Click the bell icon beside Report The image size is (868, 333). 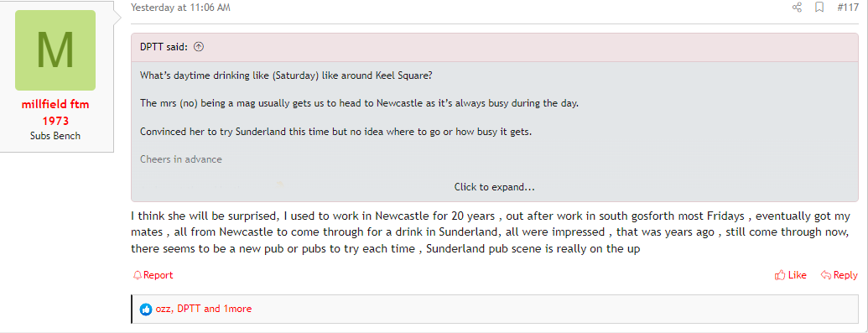tap(138, 275)
